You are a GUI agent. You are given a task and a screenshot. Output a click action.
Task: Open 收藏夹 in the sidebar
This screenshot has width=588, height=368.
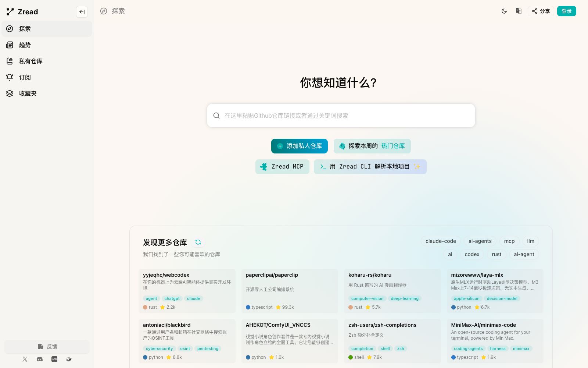pyautogui.click(x=47, y=93)
